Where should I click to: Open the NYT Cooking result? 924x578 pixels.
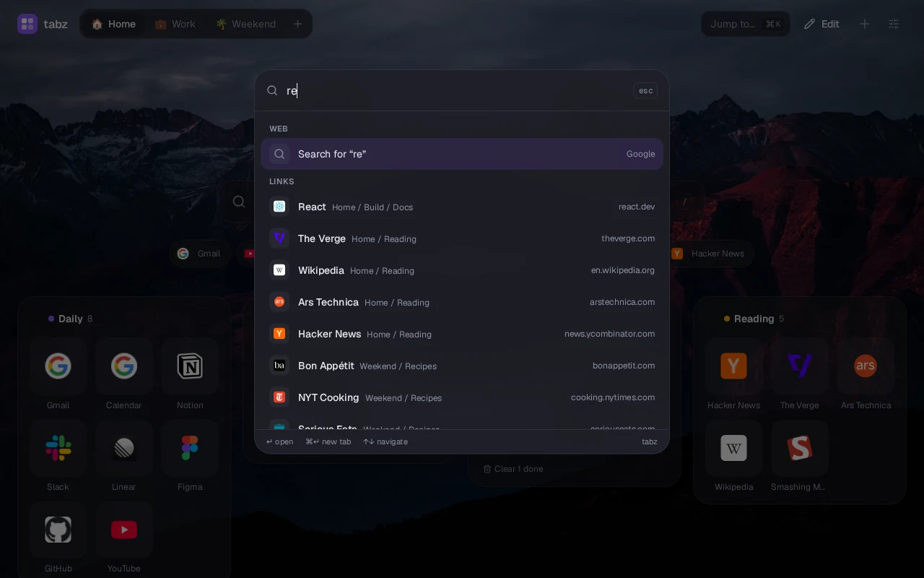click(462, 397)
